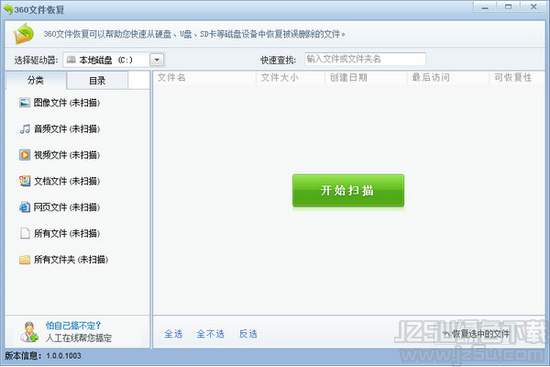
Task: Switch to the 分类 tab
Action: (x=35, y=80)
